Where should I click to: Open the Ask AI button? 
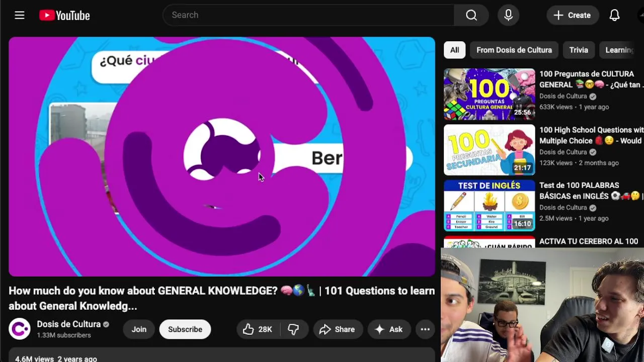click(389, 329)
